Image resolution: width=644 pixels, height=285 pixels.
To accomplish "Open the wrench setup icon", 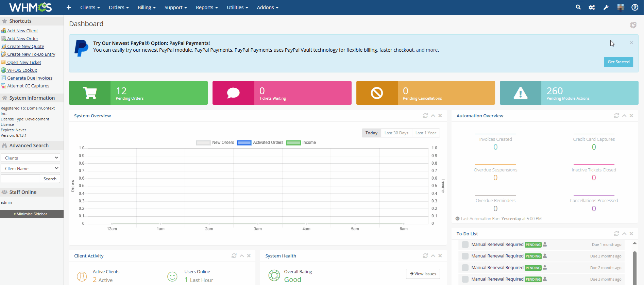I will coord(606,7).
